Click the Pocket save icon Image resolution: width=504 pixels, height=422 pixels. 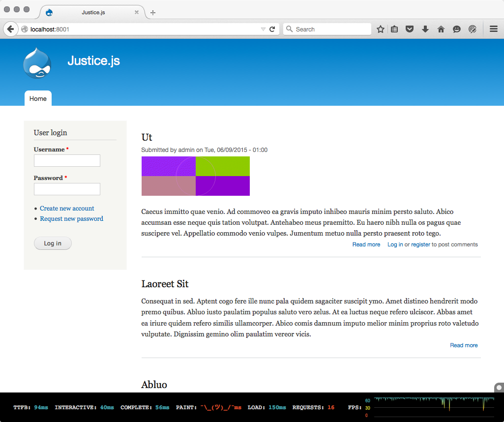pyautogui.click(x=410, y=29)
